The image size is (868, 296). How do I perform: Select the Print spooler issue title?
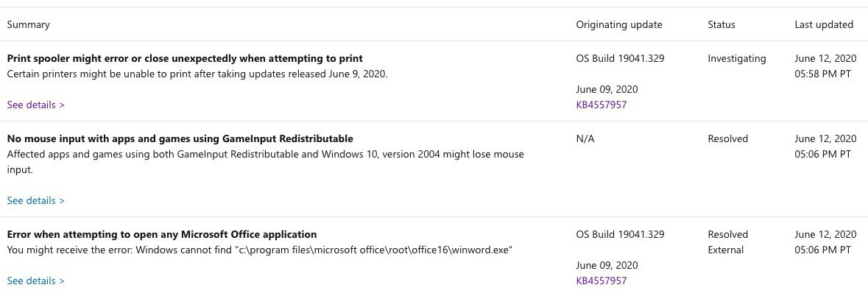[185, 58]
